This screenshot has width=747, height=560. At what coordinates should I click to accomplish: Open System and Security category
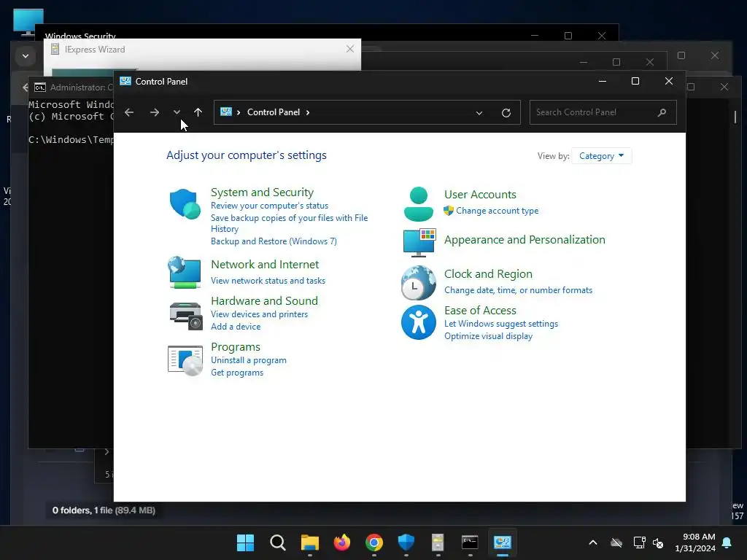pos(262,192)
